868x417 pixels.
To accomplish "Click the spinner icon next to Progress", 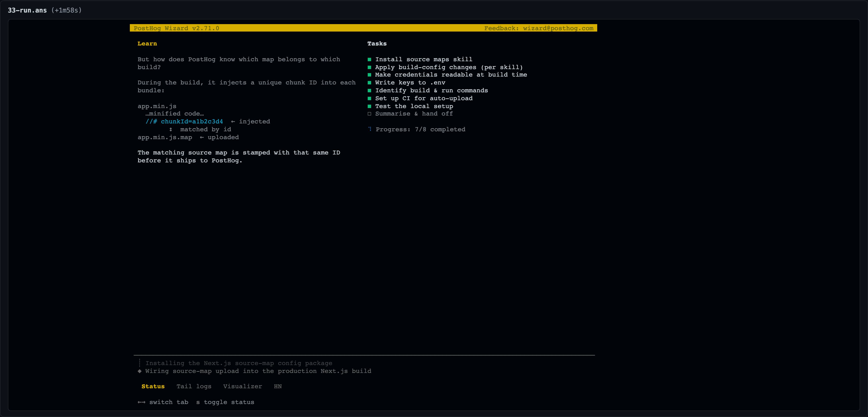I will click(370, 129).
